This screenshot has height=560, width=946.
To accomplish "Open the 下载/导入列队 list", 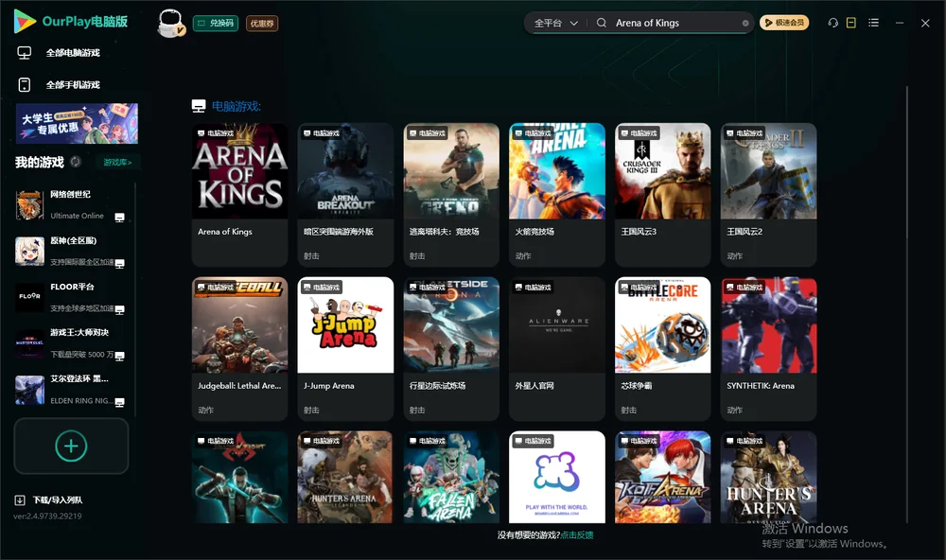I will 58,500.
